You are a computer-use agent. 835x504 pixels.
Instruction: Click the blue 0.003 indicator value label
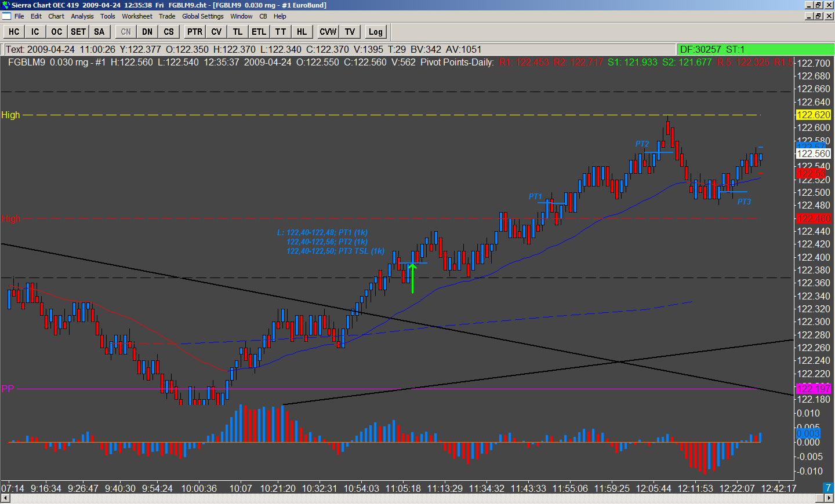(x=808, y=433)
